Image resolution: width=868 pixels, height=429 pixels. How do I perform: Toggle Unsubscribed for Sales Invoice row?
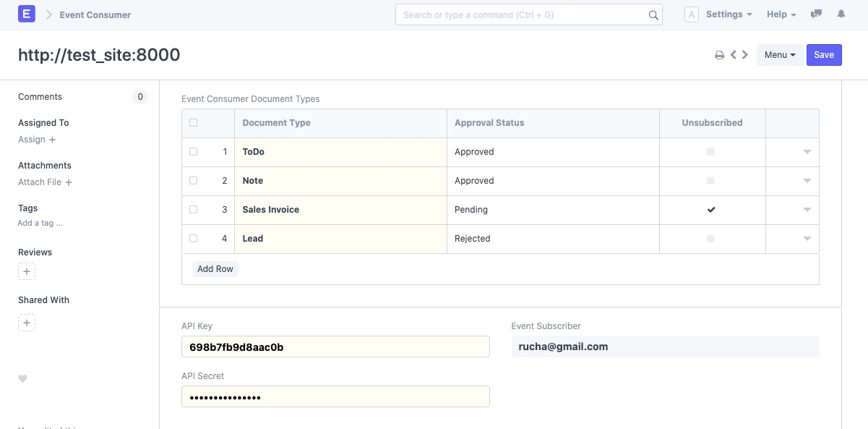[x=711, y=210]
